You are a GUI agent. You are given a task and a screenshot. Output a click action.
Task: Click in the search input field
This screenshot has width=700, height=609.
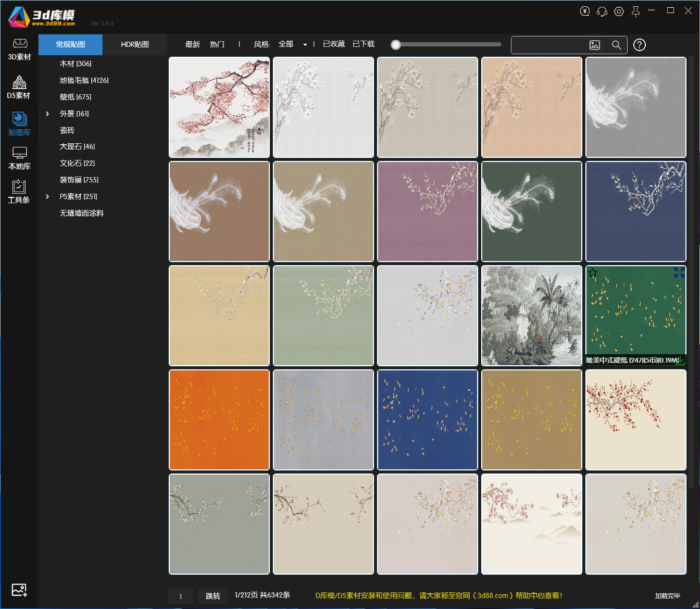[x=549, y=45]
